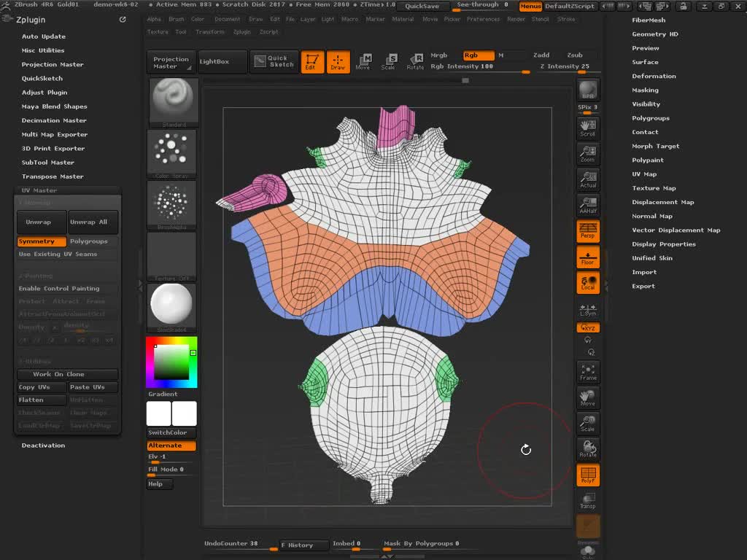Toggle Use Existing UV Seams
This screenshot has width=747, height=560.
coord(67,254)
